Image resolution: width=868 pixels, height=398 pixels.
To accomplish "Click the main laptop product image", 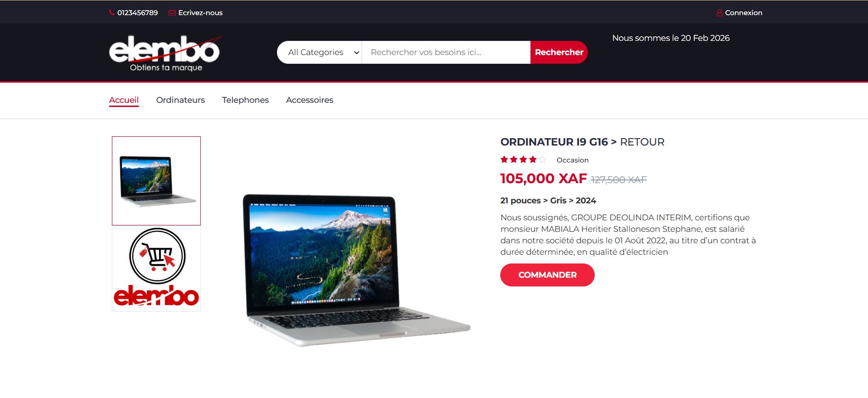I will coord(356,270).
